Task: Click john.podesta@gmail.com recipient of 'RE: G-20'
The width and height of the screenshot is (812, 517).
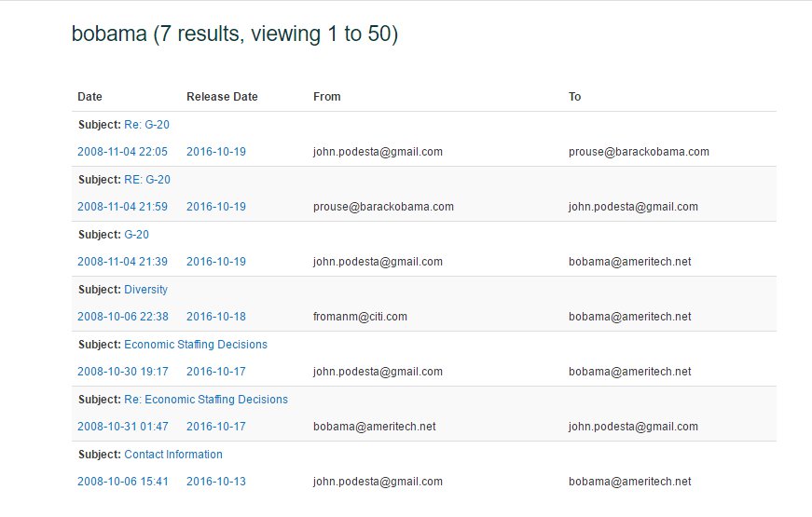Action: tap(633, 207)
